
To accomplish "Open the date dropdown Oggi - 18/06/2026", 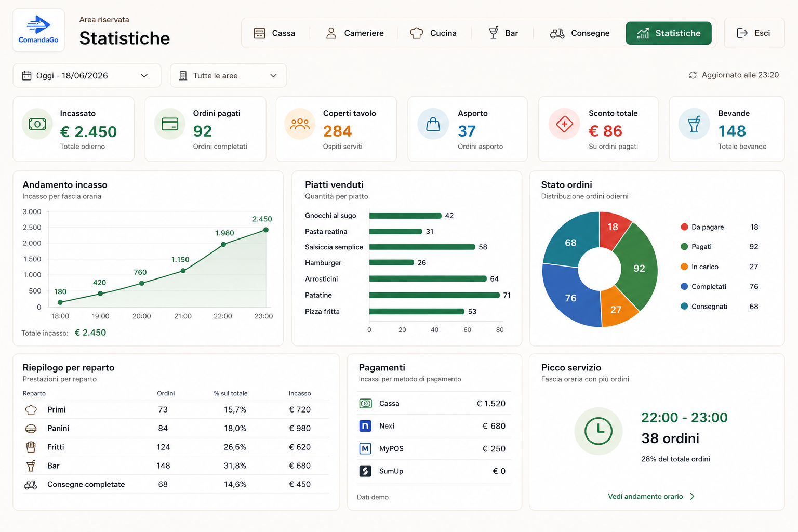I will pos(87,75).
